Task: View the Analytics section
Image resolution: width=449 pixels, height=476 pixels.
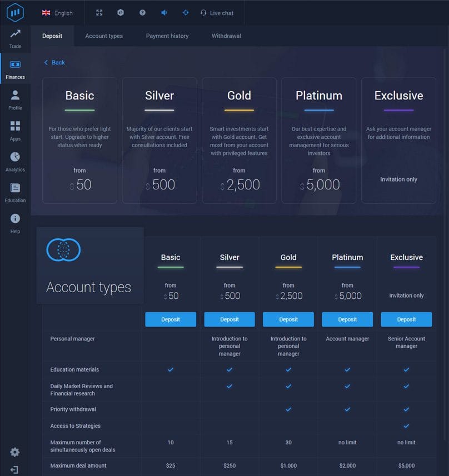Action: point(15,162)
